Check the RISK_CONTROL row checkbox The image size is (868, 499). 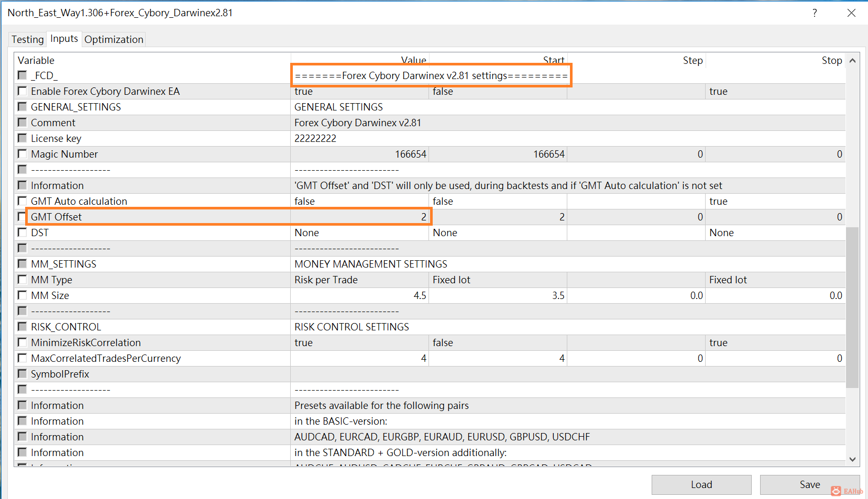click(x=22, y=327)
